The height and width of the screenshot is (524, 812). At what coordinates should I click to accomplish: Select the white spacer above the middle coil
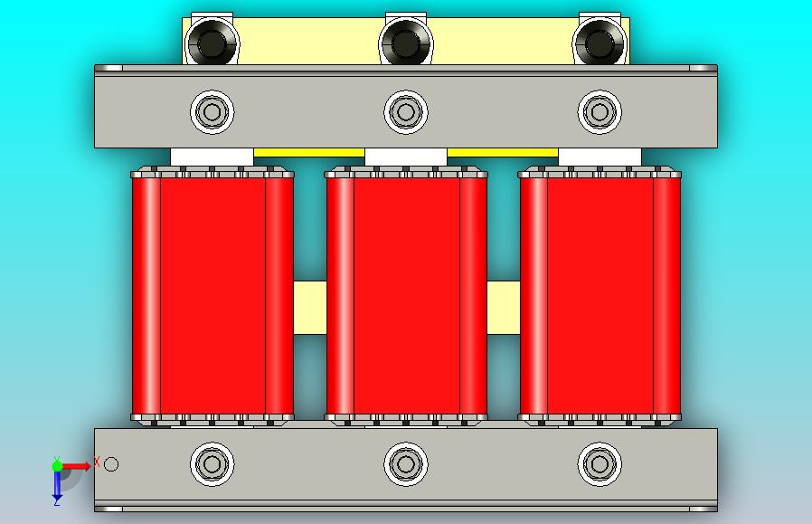406,157
